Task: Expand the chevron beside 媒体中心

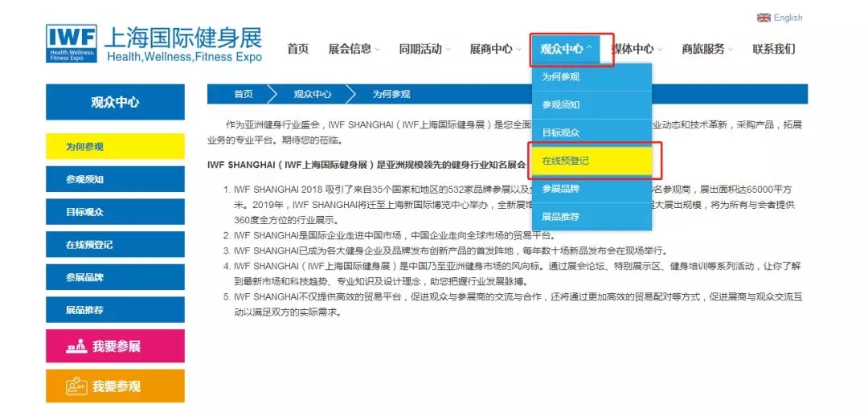Action: click(660, 50)
